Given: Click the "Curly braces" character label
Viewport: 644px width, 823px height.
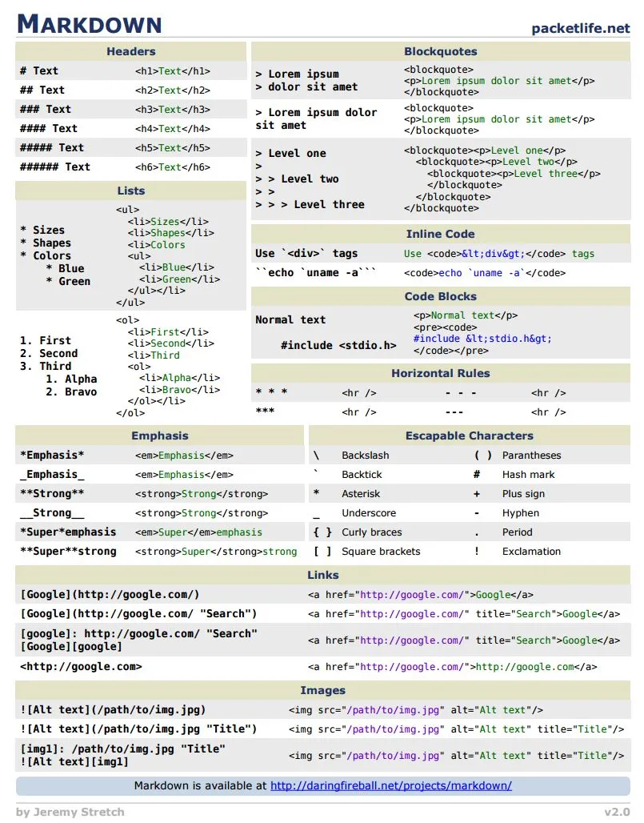Looking at the screenshot, I should click(372, 532).
